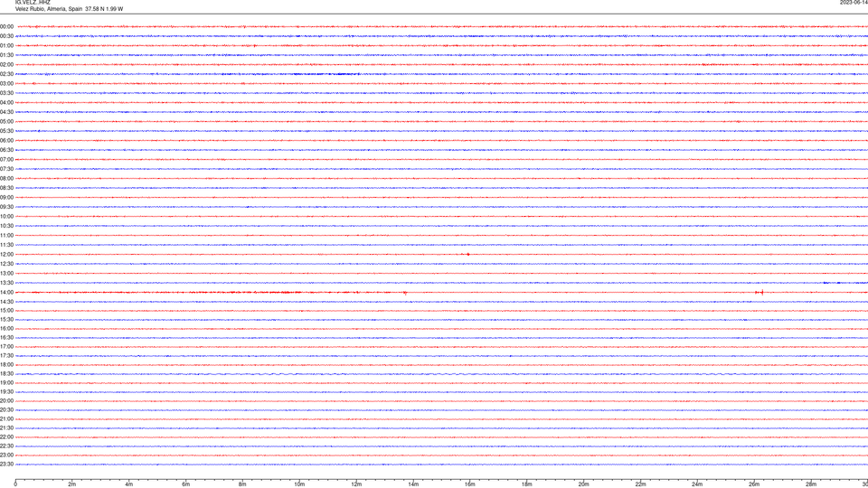
Task: Click the 14m tick on the time axis
Action: coord(413,484)
